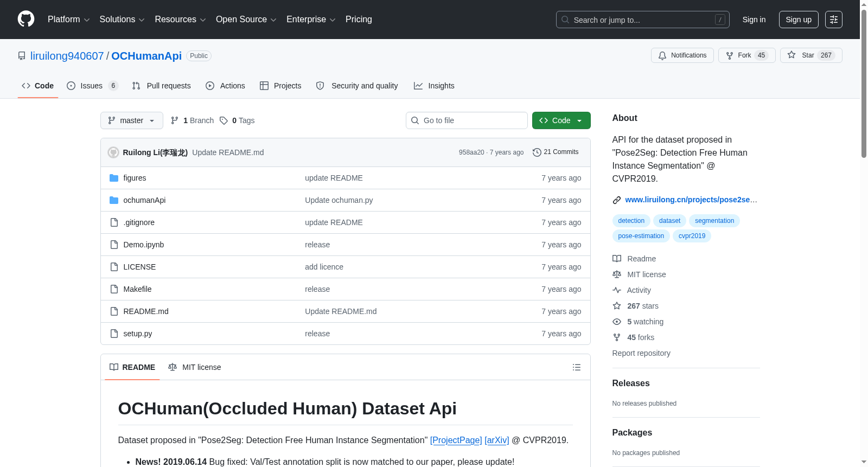Expand the Resources menu
Viewport: 868px width, 467px height.
(x=180, y=20)
